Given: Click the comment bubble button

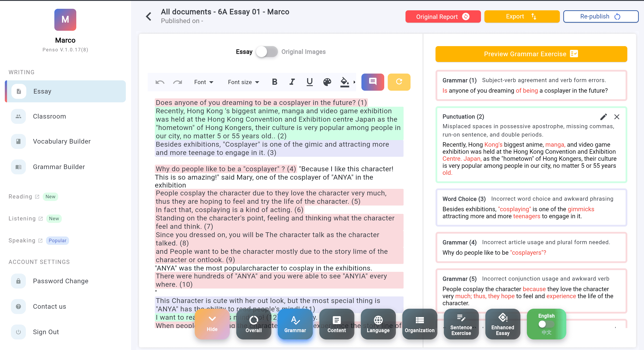Looking at the screenshot, I should (372, 82).
